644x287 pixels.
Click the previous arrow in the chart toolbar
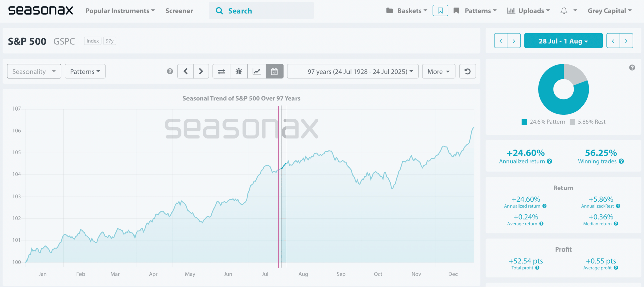coord(185,71)
